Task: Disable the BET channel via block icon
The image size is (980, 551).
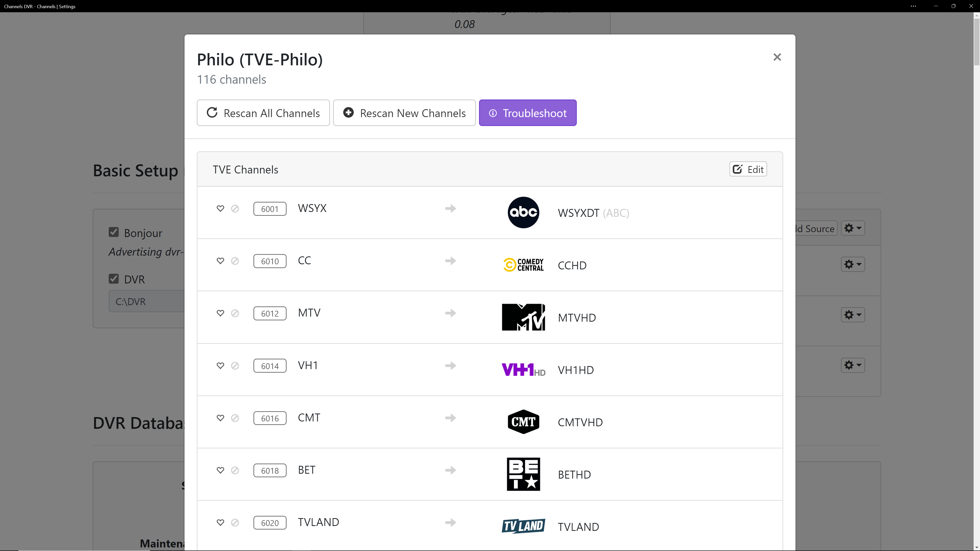Action: [235, 470]
